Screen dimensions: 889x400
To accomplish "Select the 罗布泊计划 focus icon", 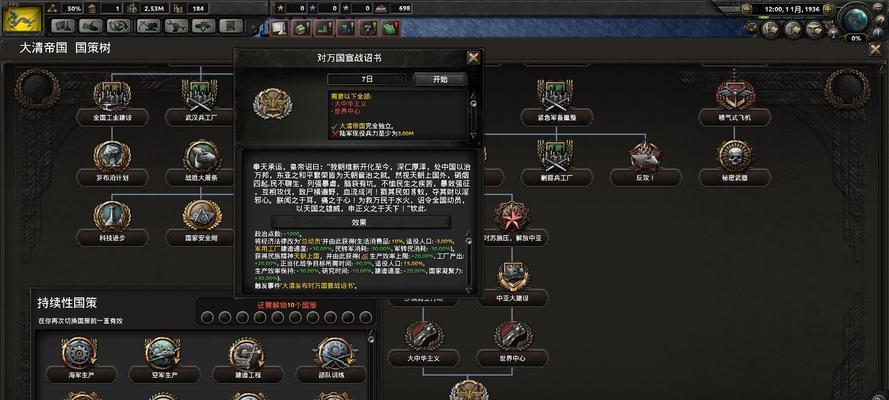I will [x=112, y=163].
